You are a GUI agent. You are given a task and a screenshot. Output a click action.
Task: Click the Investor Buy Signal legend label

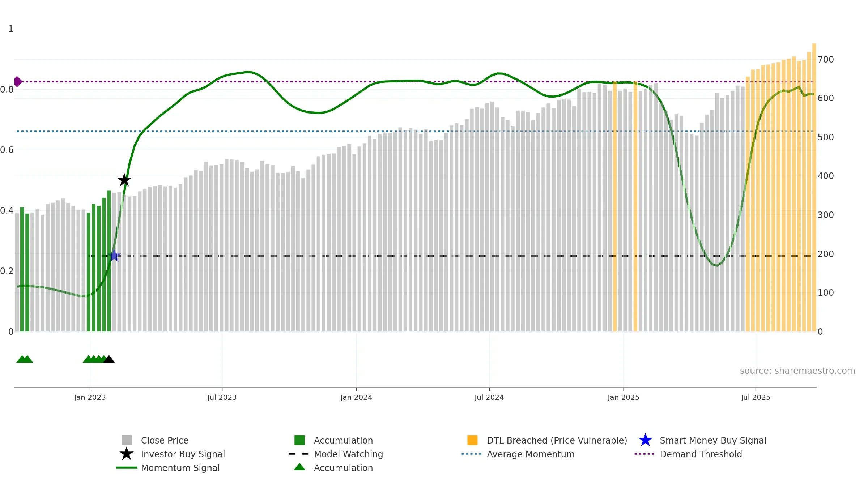(x=183, y=454)
